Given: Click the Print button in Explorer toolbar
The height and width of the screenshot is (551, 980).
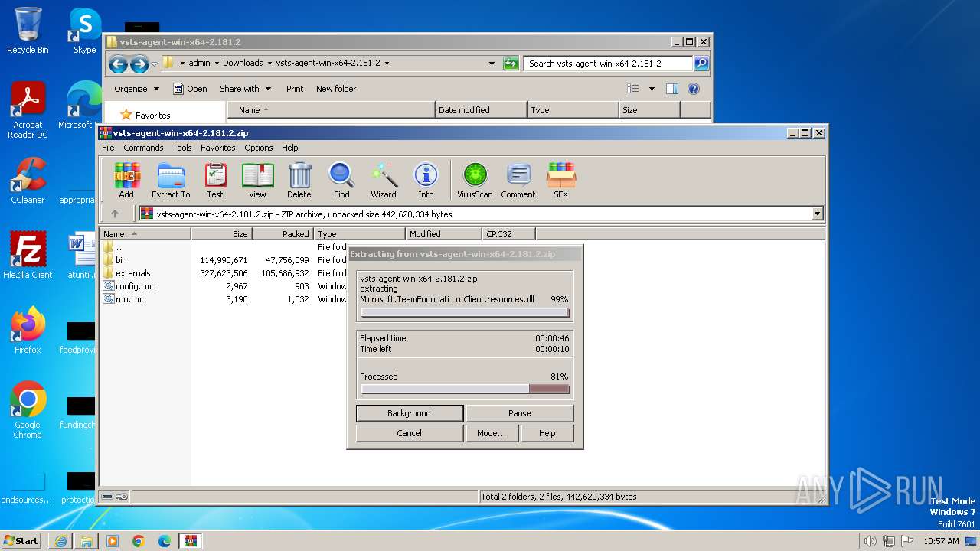Looking at the screenshot, I should 295,89.
